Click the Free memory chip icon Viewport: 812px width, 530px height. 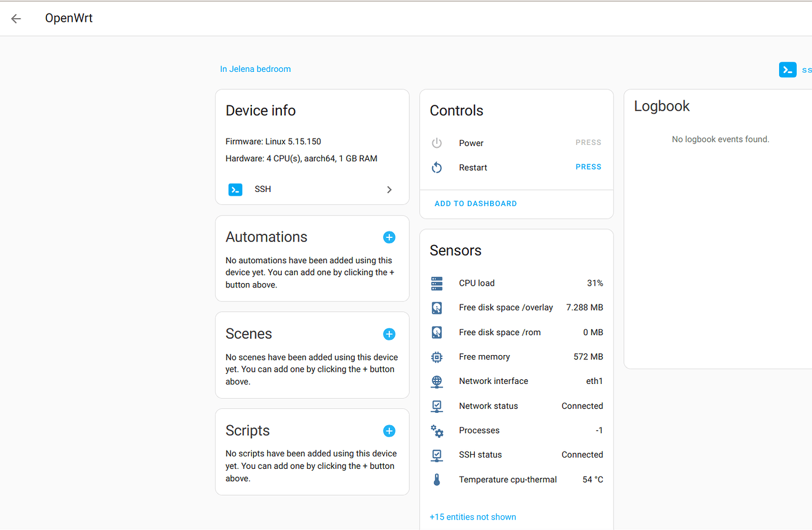437,357
